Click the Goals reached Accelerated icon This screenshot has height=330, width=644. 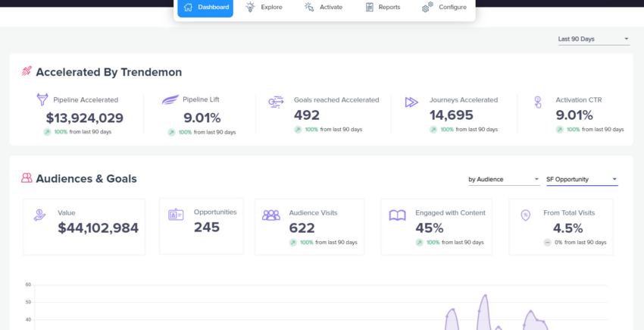[276, 102]
